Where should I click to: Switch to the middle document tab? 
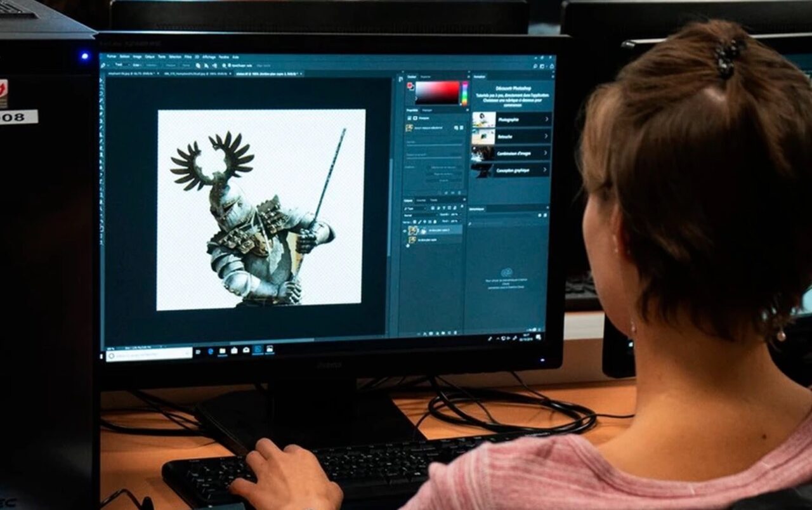click(197, 74)
